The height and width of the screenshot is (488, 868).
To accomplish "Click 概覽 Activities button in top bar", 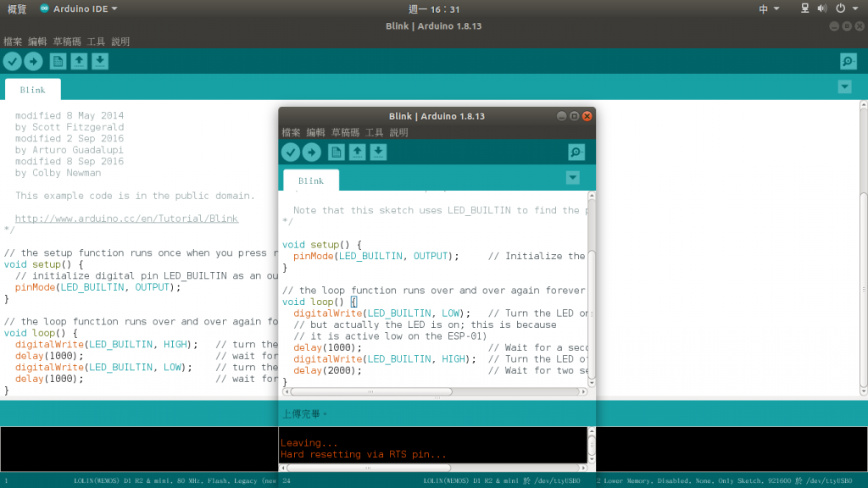I will tap(17, 8).
